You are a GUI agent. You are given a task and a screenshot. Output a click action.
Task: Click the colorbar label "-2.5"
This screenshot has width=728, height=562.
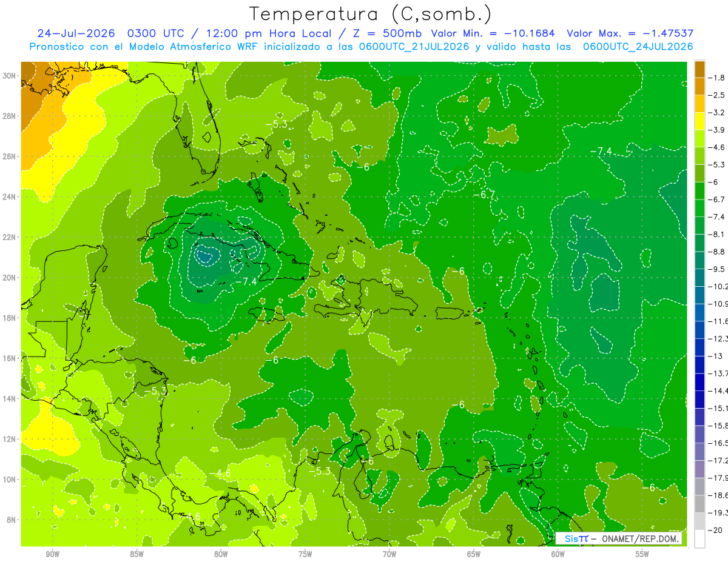[x=716, y=95]
